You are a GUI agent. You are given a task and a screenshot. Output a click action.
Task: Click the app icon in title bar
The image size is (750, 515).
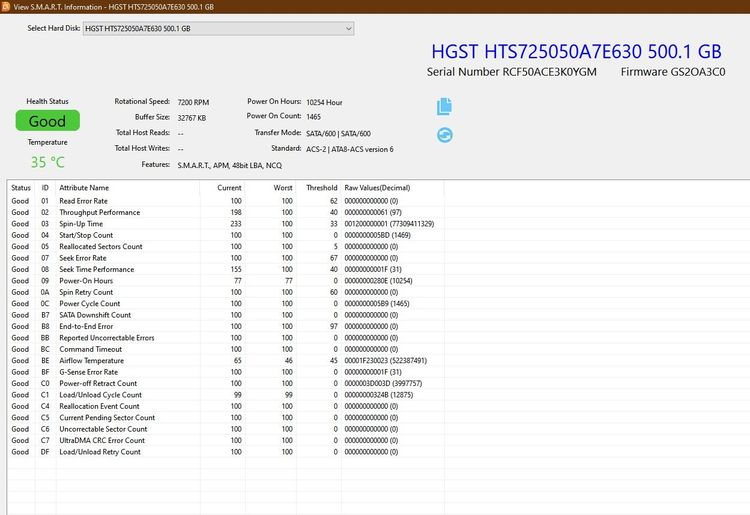[x=6, y=6]
